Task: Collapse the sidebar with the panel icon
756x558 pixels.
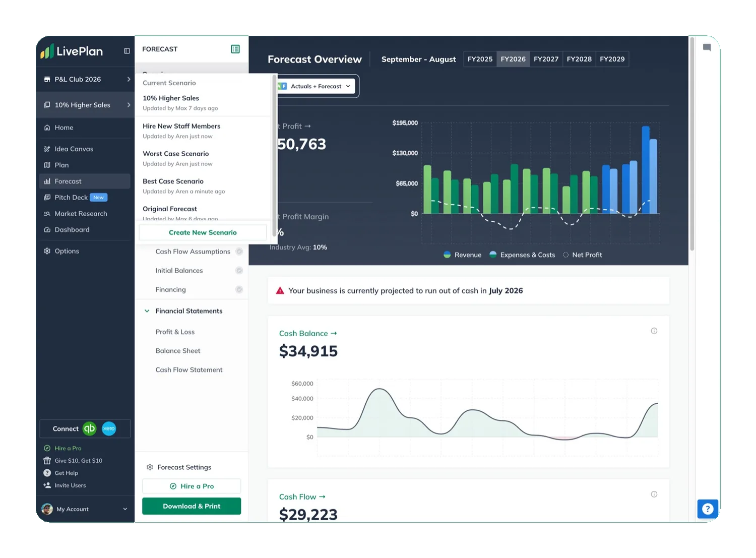Action: [127, 51]
